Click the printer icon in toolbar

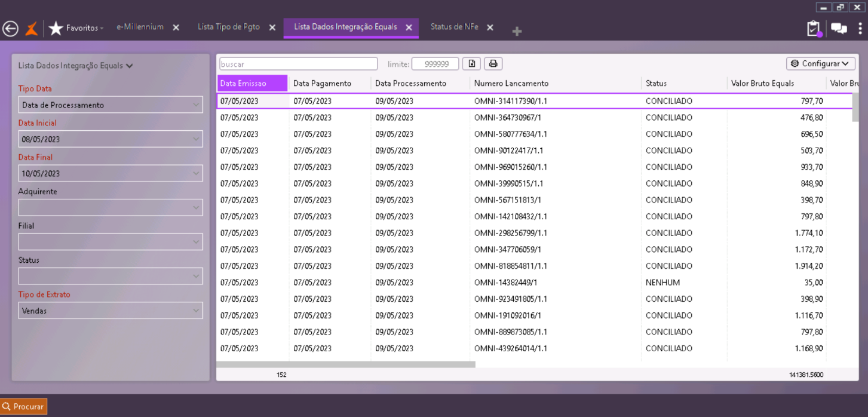(x=493, y=64)
